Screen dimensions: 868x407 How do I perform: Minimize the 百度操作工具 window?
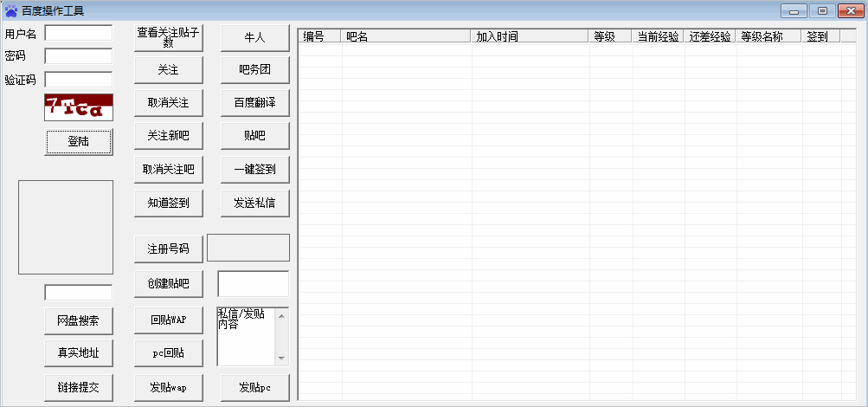794,11
